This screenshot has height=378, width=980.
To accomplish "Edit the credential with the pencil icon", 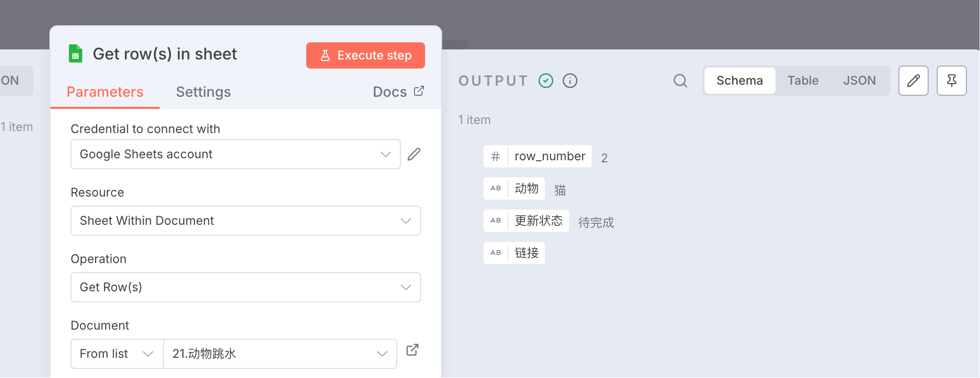I will (x=414, y=154).
